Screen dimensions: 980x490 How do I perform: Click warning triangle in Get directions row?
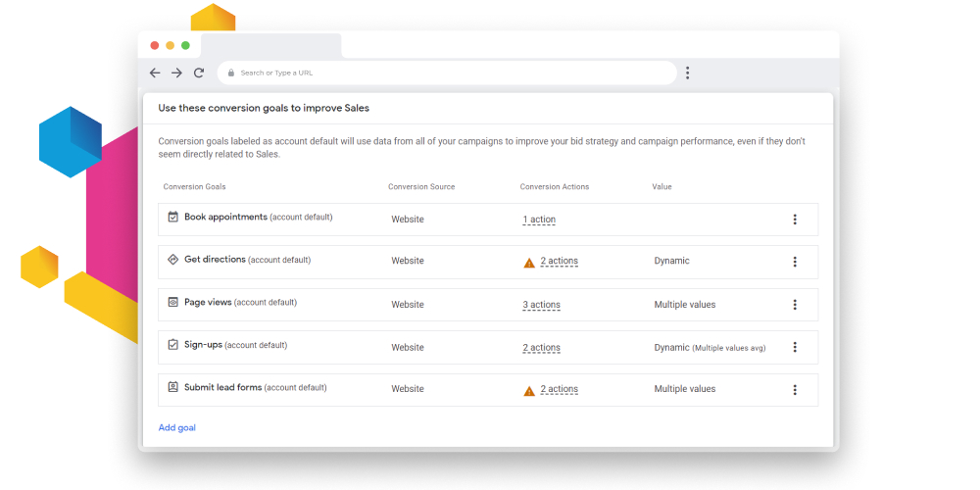[x=529, y=262]
